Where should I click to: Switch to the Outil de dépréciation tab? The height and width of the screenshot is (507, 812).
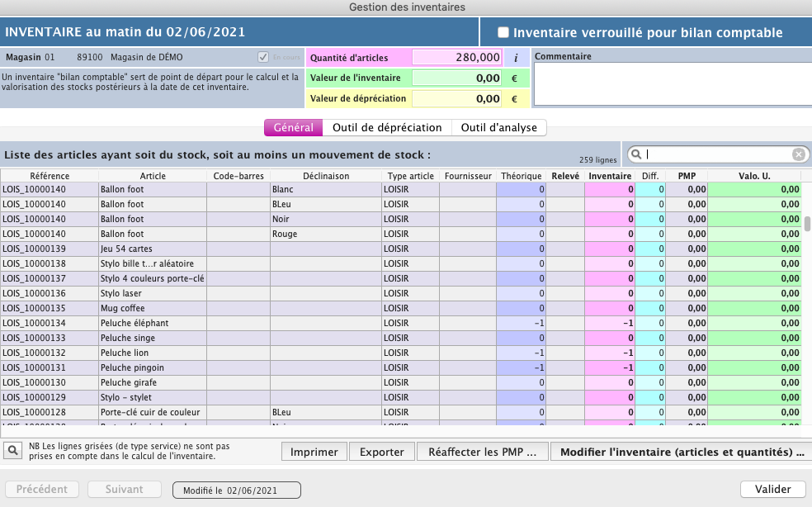click(x=387, y=128)
